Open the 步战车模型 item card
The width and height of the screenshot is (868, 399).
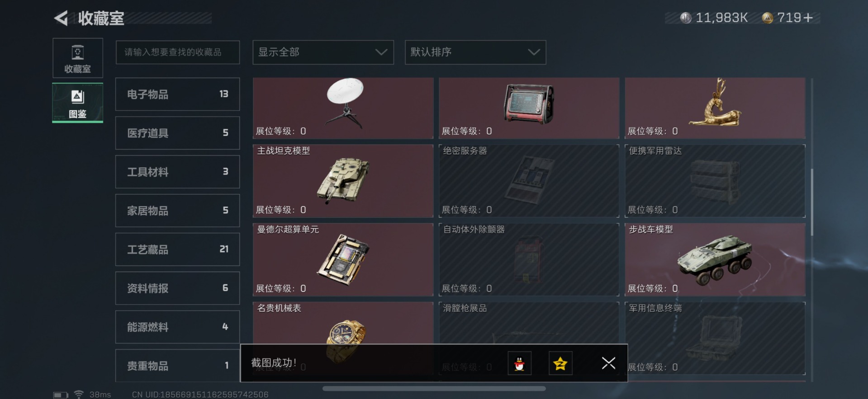click(x=715, y=259)
